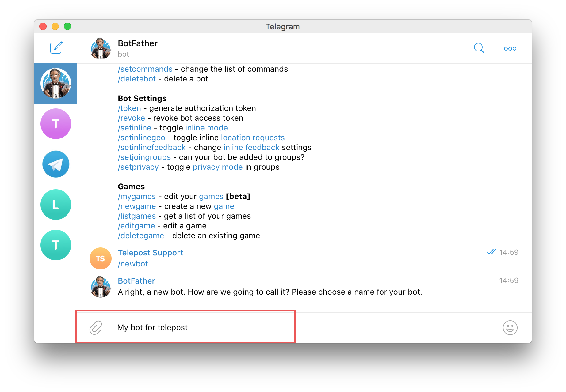Select the teal T chat in sidebar
This screenshot has width=566, height=392.
coord(56,245)
